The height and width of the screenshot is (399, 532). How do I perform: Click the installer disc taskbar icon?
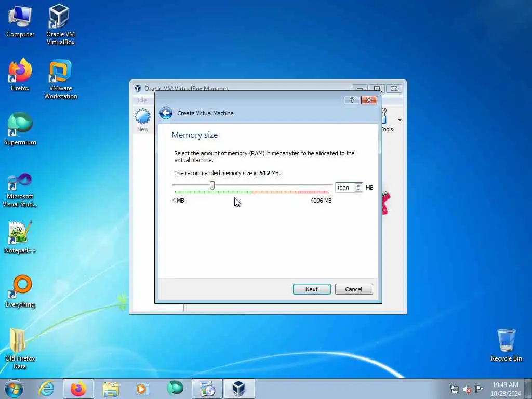pyautogui.click(x=207, y=389)
